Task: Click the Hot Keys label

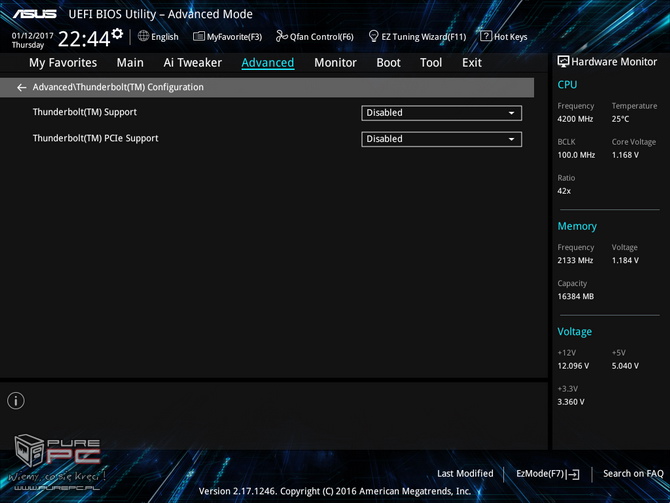Action: pos(511,37)
